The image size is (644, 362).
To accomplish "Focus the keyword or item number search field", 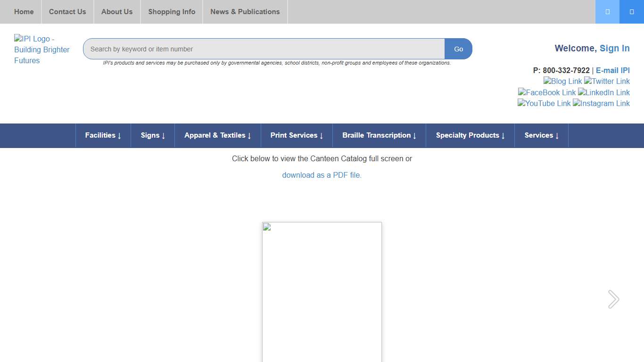I will pyautogui.click(x=264, y=49).
